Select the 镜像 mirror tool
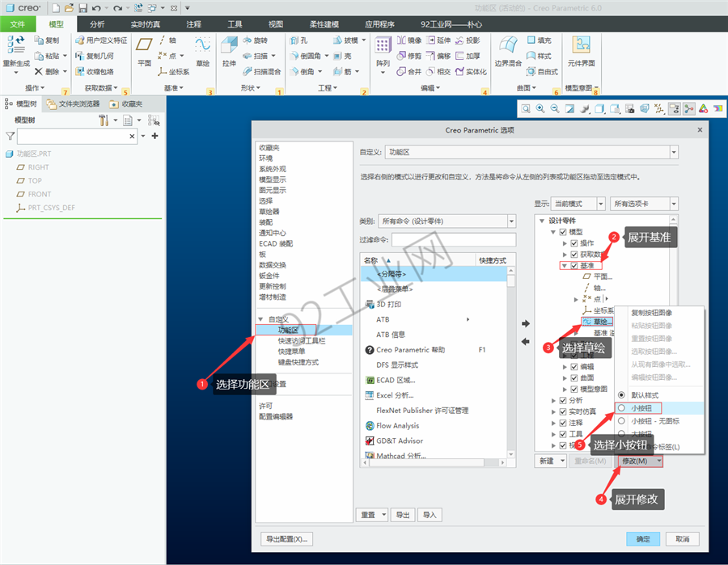 409,40
